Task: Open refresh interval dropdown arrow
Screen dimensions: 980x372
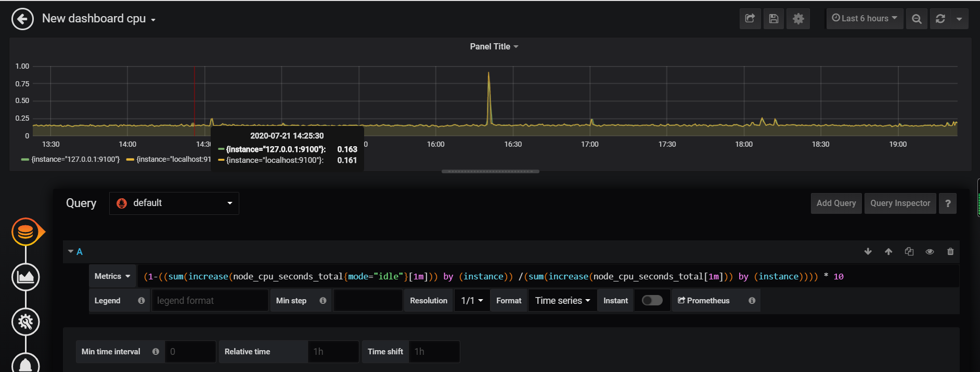Action: (x=959, y=19)
